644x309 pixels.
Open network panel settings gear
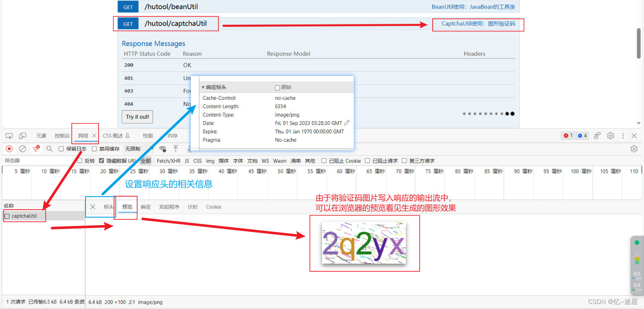pyautogui.click(x=634, y=149)
